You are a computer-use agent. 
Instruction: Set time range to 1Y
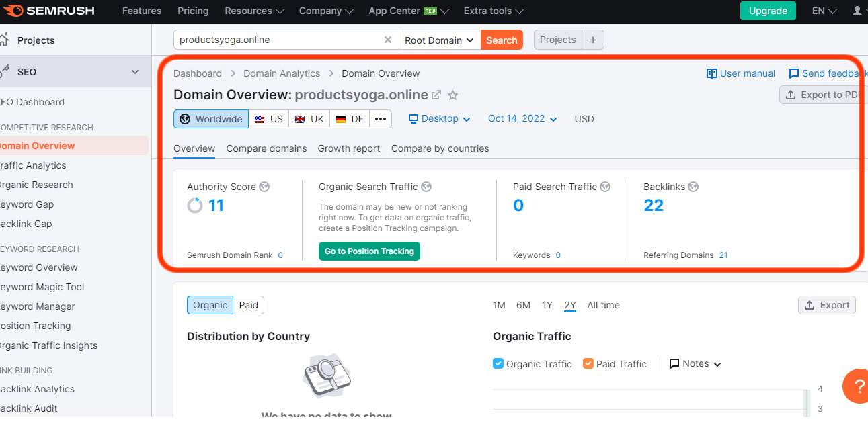point(547,305)
